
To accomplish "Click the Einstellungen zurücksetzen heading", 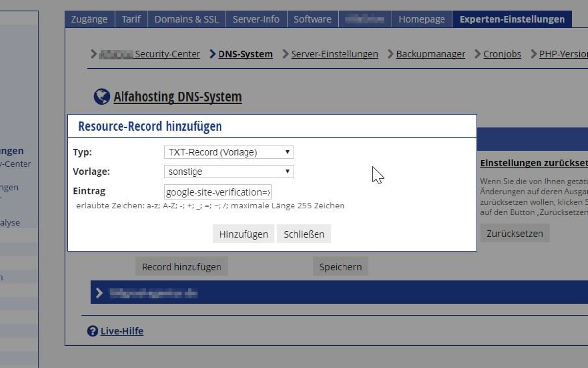I will [x=534, y=163].
